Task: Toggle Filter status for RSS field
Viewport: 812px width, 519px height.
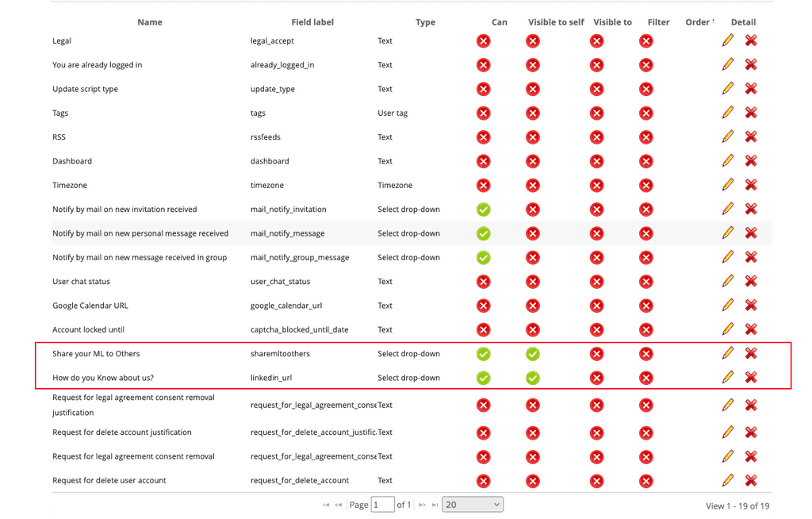Action: point(645,136)
